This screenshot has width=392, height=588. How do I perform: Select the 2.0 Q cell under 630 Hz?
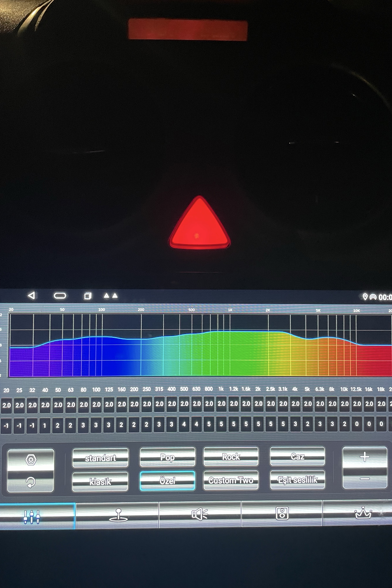click(197, 404)
